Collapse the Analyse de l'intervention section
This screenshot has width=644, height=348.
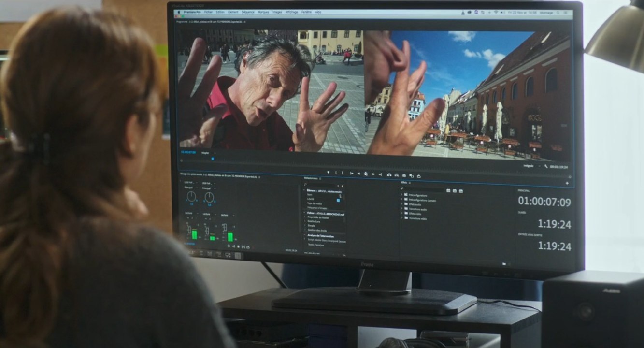[x=304, y=235]
